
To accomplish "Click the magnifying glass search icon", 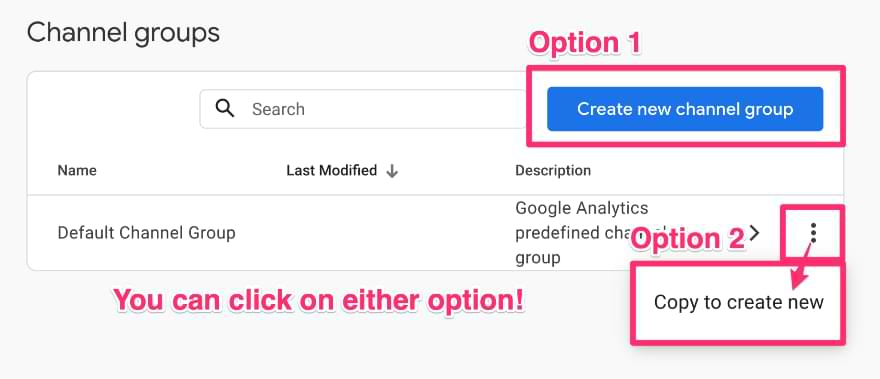I will pos(225,108).
